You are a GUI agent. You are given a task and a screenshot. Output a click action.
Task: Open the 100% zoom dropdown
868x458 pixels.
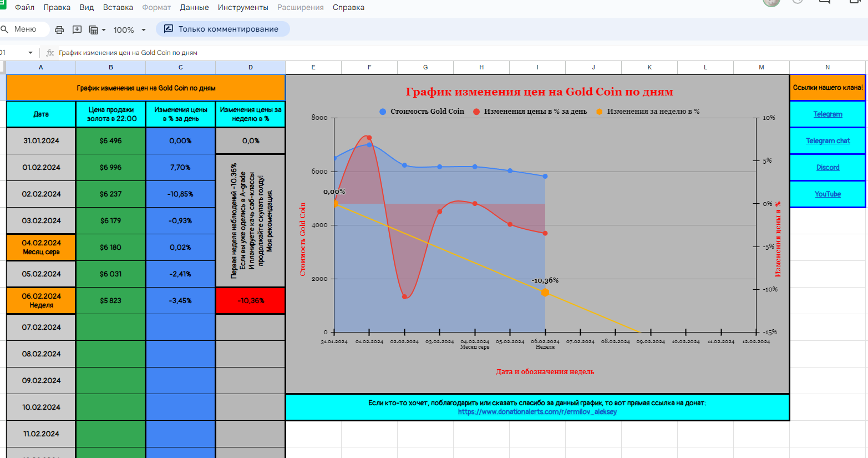[x=129, y=30]
